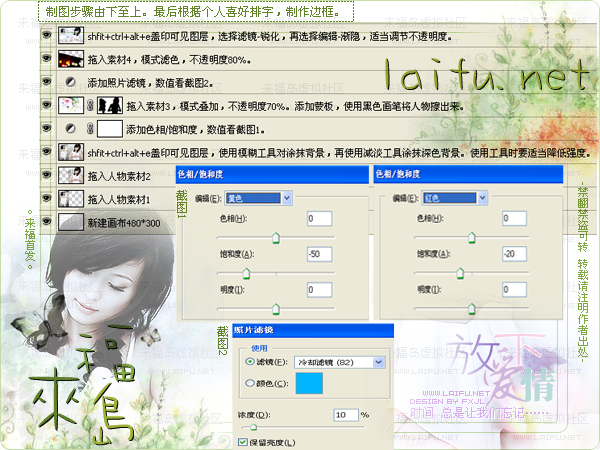Toggle visibility of 拖入人物素材2 layer

click(x=47, y=175)
